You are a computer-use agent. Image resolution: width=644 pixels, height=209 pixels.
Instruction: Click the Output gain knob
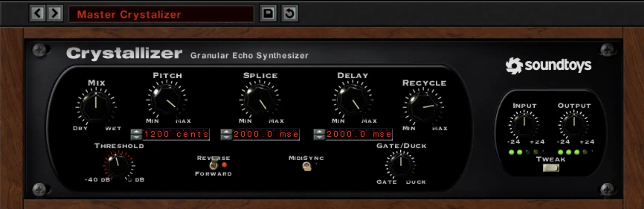[574, 124]
